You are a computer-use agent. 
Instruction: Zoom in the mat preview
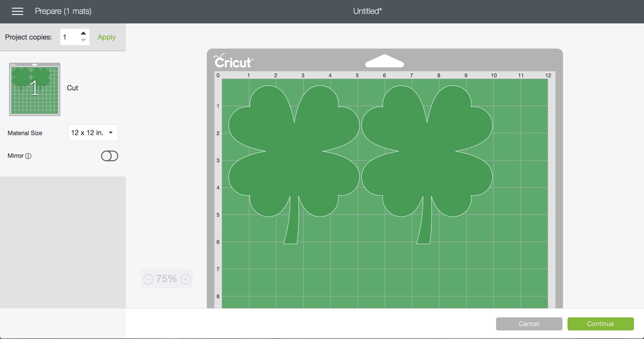pyautogui.click(x=185, y=279)
